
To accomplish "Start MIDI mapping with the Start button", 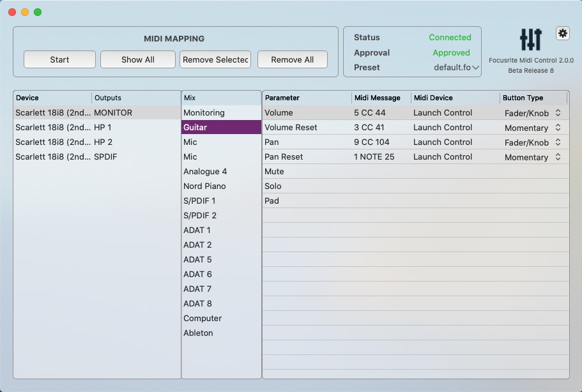I will point(60,59).
